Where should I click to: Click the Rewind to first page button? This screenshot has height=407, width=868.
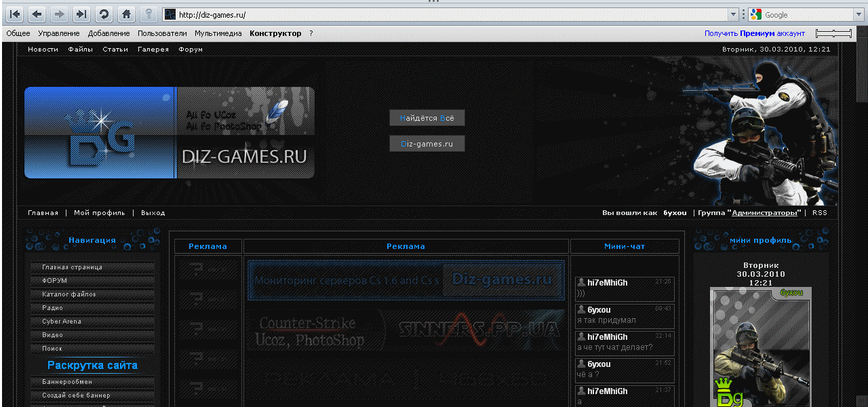[15, 14]
